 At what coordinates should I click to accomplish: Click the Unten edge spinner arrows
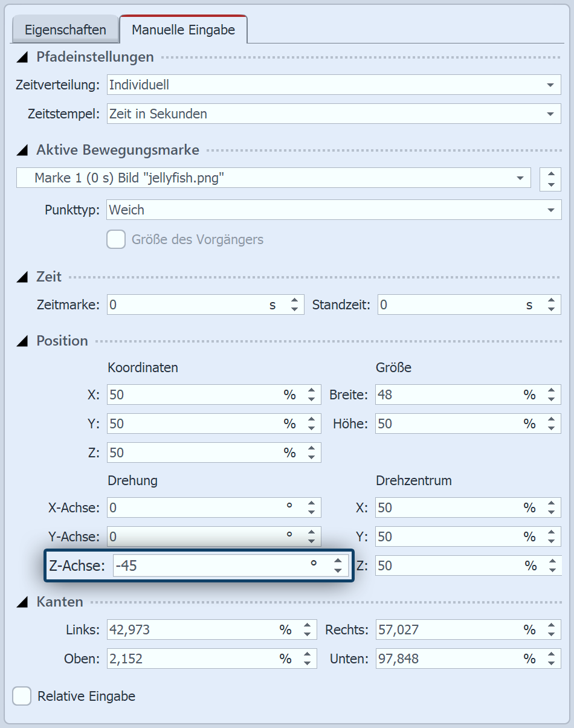pos(550,659)
